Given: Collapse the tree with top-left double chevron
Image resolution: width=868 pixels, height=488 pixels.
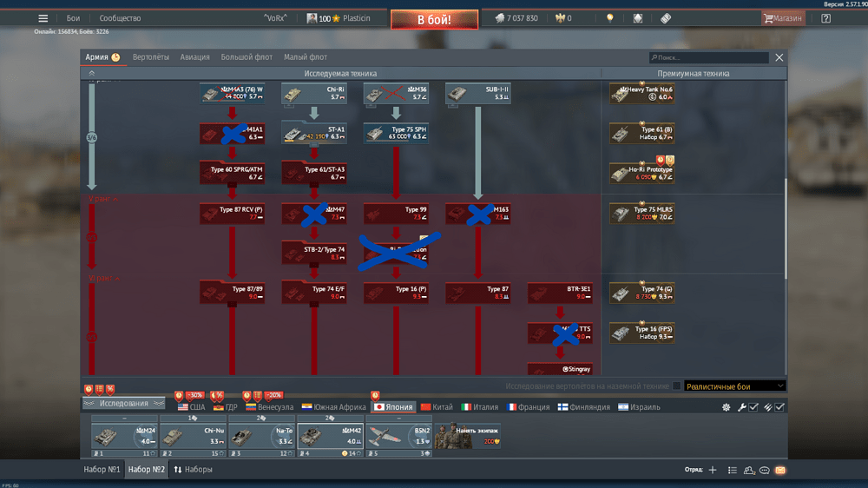Looking at the screenshot, I should pos(92,73).
